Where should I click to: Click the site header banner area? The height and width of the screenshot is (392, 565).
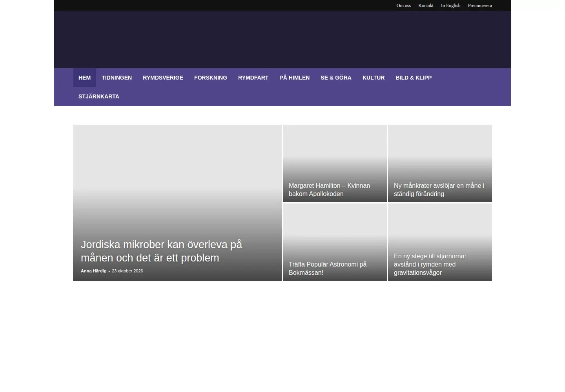(x=282, y=40)
